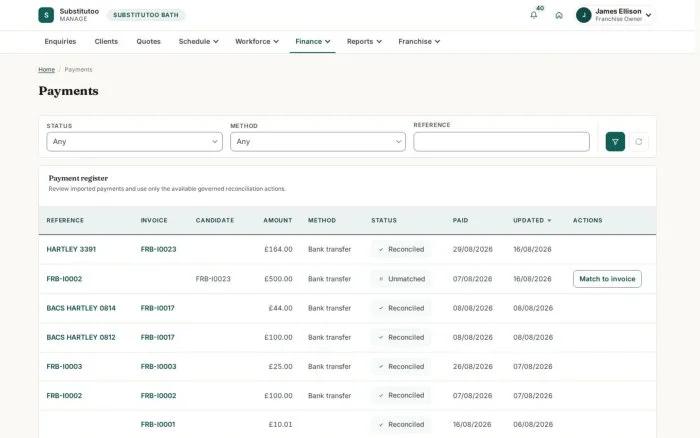Click Match to invoice button

coord(607,279)
